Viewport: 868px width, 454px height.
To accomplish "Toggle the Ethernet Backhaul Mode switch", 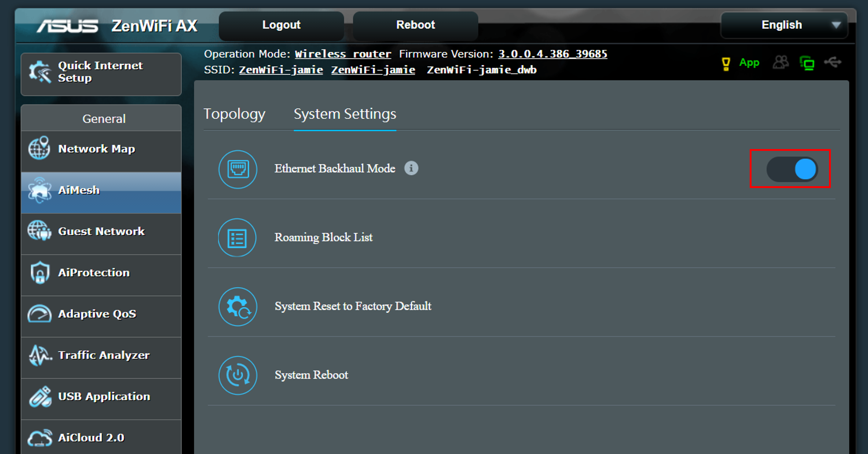I will pos(791,169).
